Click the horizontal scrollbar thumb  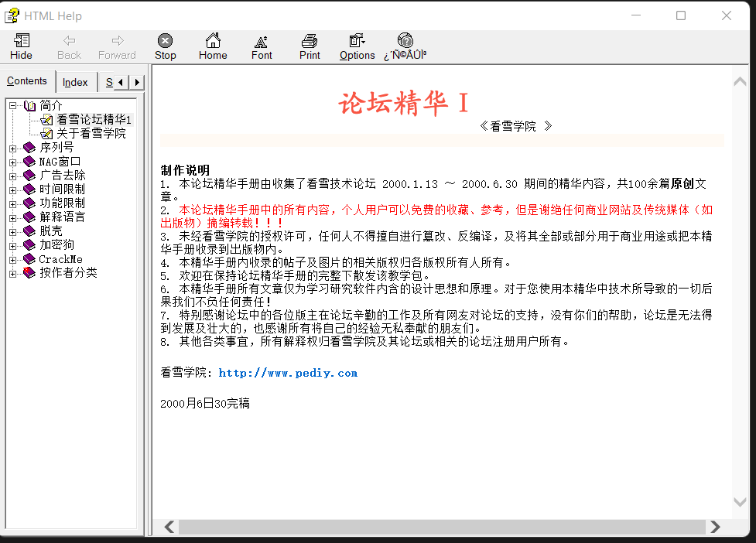tap(442, 527)
